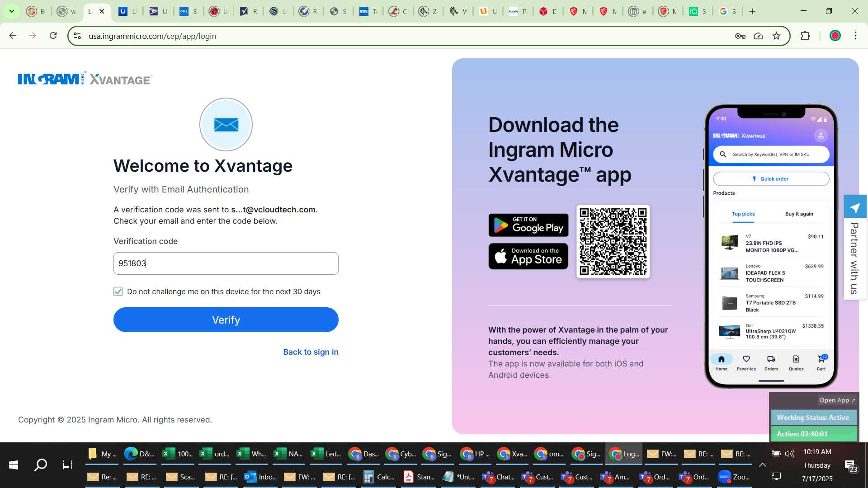Click Back to sign in link
Screen dimensions: 868x488
(311, 352)
